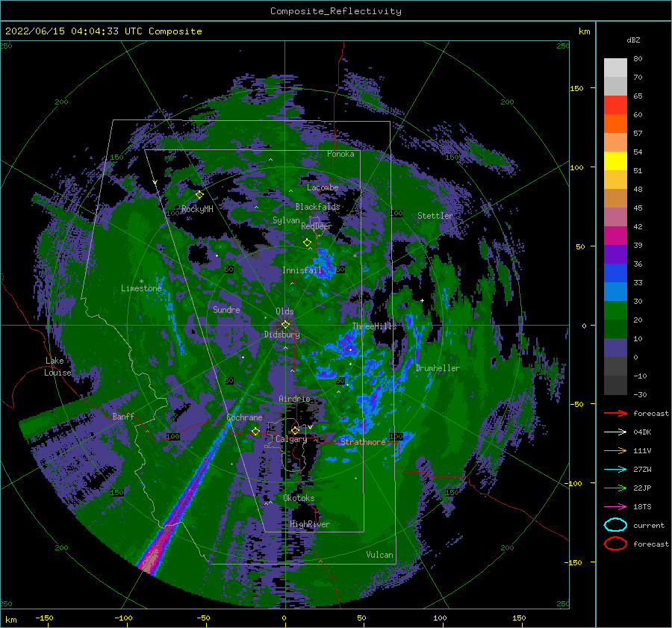Select the blue 36 dBZ color swatch

click(615, 273)
